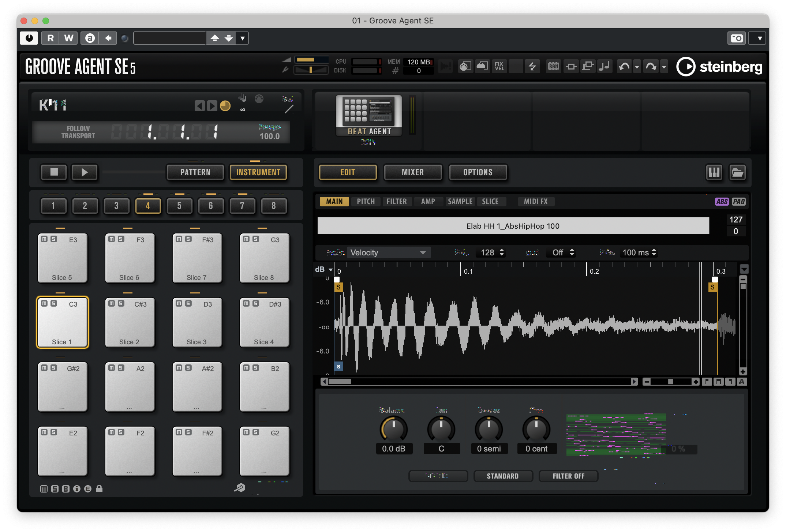Switch to the PITCH tab
The image size is (786, 532).
pos(365,202)
